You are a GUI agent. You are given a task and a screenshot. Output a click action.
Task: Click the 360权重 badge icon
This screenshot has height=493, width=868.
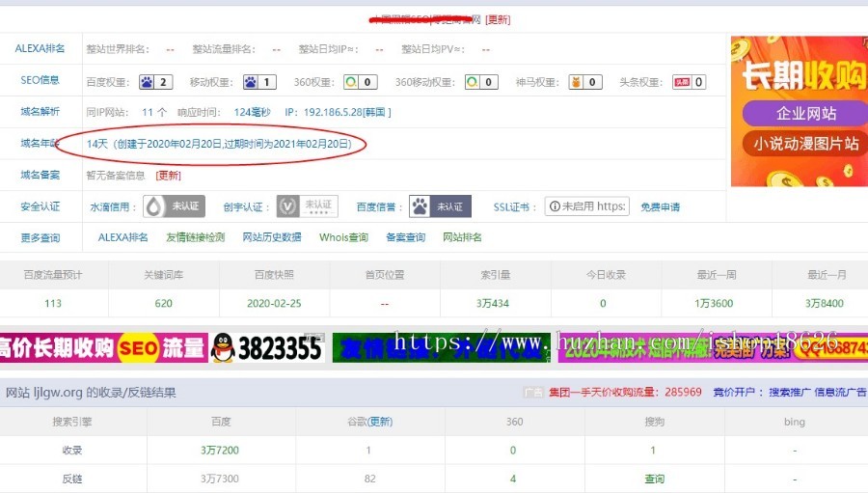[x=361, y=82]
